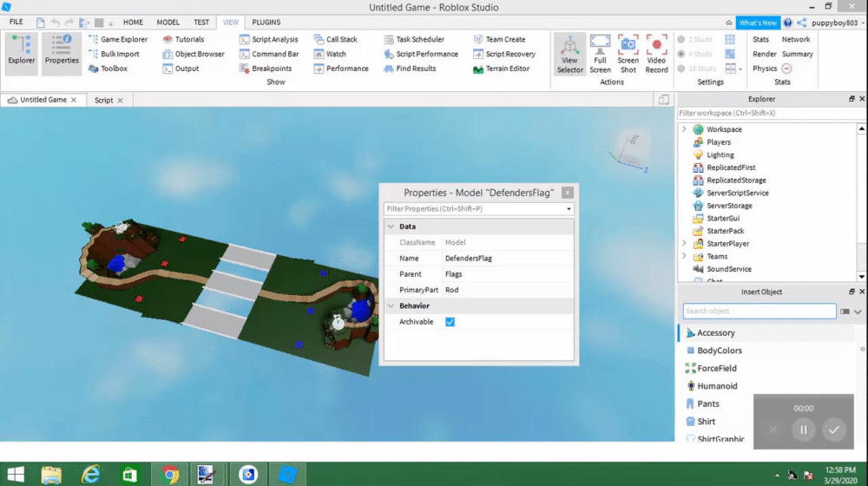Viewport: 868px width, 486px height.
Task: Expand the Workspace node
Action: [x=684, y=129]
